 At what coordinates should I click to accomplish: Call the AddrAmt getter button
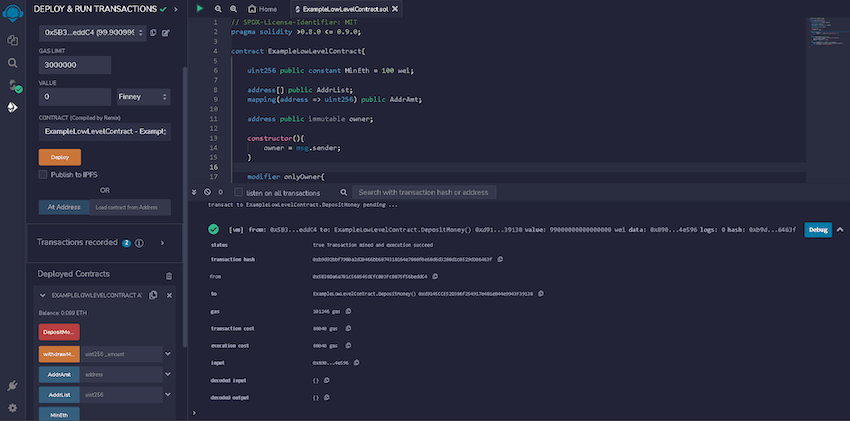[59, 374]
